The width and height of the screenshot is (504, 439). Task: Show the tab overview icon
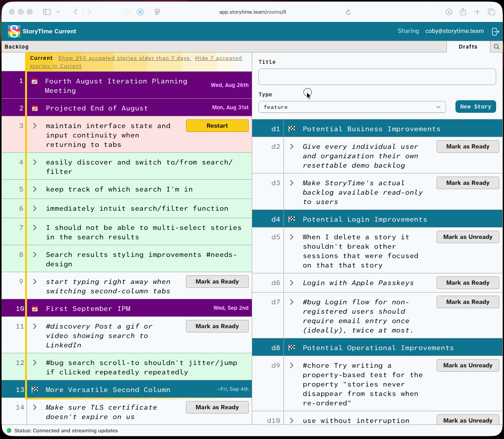491,12
